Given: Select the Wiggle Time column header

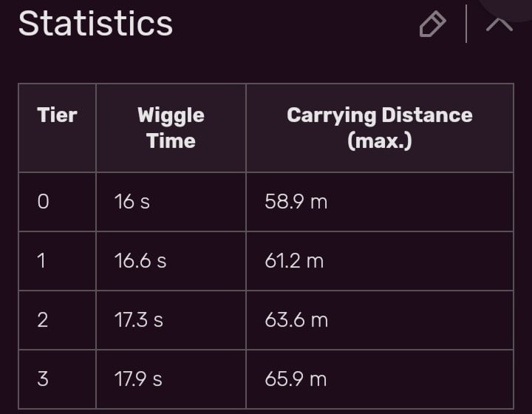Looking at the screenshot, I should pos(171,128).
